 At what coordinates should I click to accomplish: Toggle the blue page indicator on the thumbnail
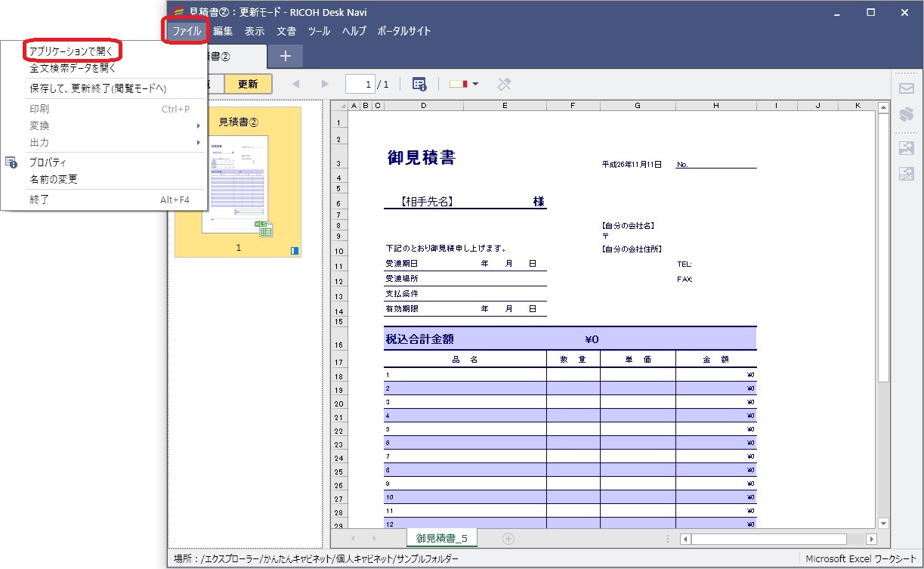coord(294,250)
